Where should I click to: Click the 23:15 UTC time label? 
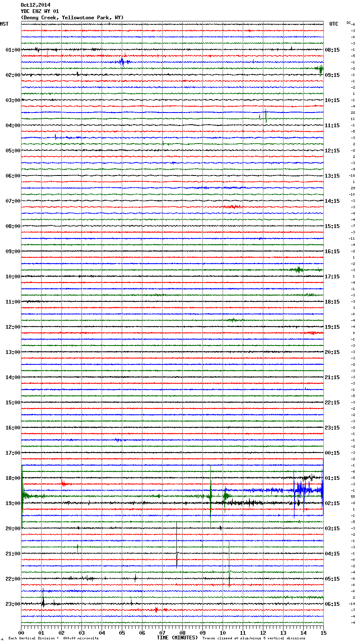point(332,428)
